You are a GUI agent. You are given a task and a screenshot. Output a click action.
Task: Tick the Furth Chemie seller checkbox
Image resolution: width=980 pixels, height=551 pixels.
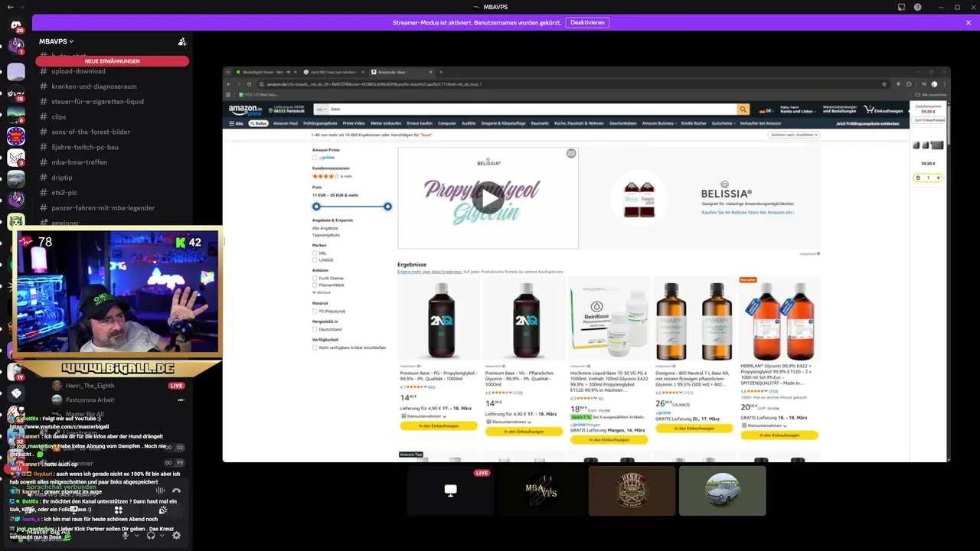pos(315,279)
